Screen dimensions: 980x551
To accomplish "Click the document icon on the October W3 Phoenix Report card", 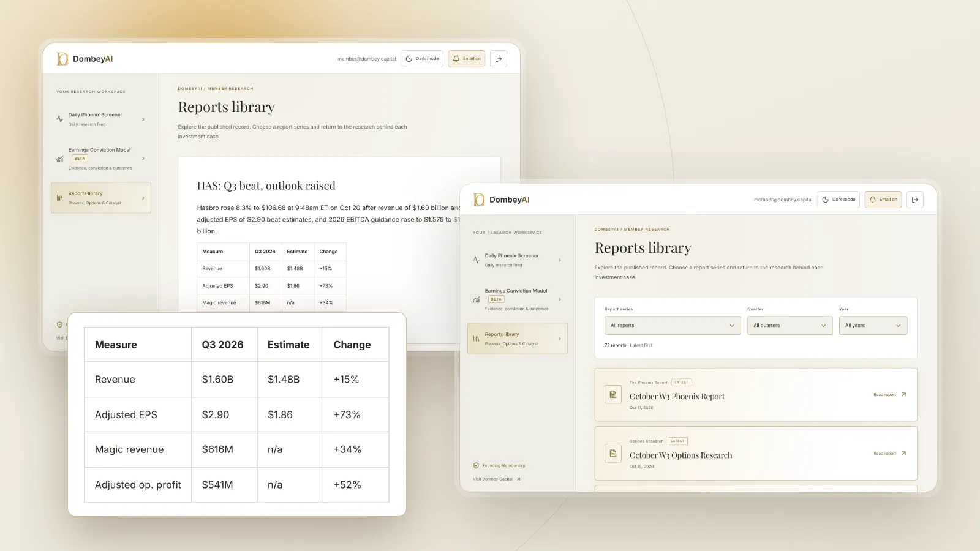I will [x=613, y=394].
